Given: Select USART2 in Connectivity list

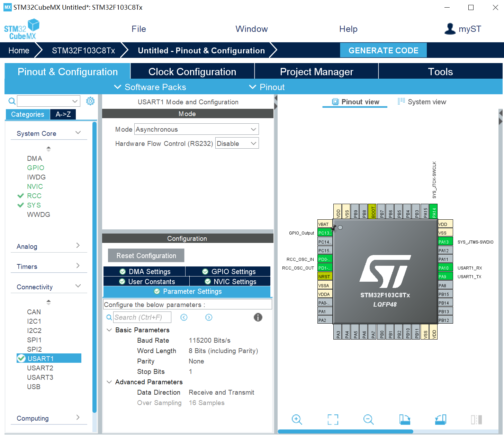Looking at the screenshot, I should point(40,368).
